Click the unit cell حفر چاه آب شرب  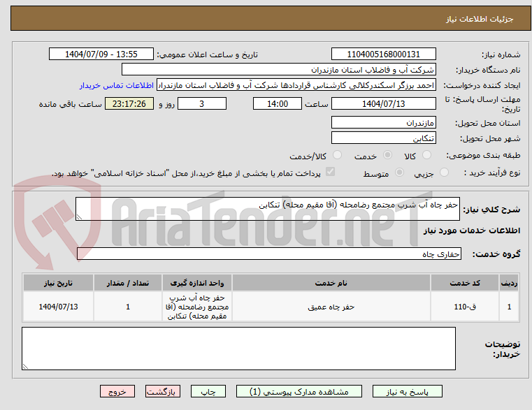pyautogui.click(x=196, y=307)
